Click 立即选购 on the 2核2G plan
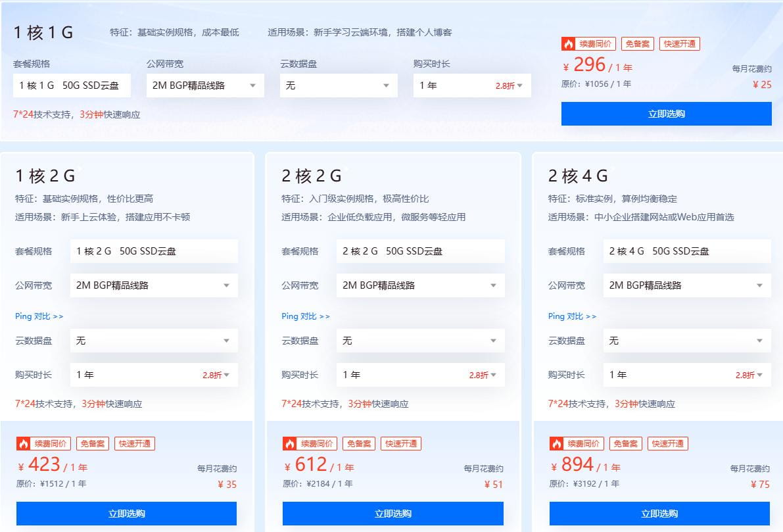Screen dimensions: 783x532 pyautogui.click(x=393, y=514)
